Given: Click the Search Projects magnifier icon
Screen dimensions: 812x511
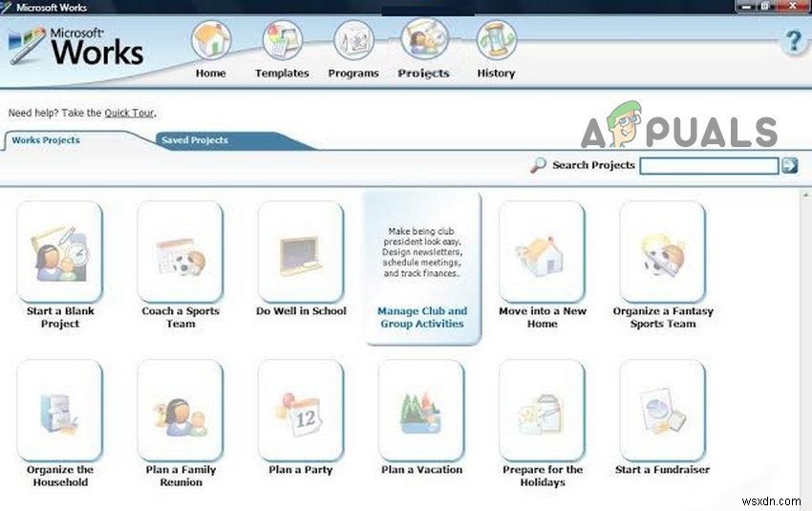Looking at the screenshot, I should click(x=539, y=165).
